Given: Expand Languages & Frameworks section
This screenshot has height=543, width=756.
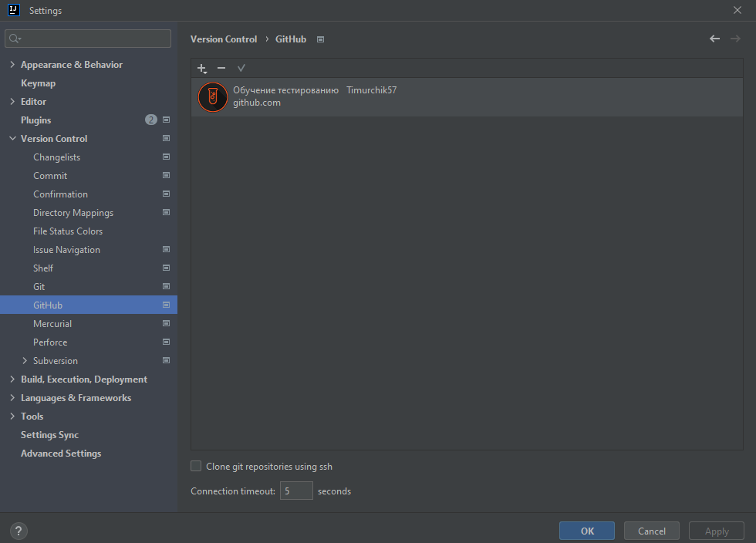Looking at the screenshot, I should point(12,397).
